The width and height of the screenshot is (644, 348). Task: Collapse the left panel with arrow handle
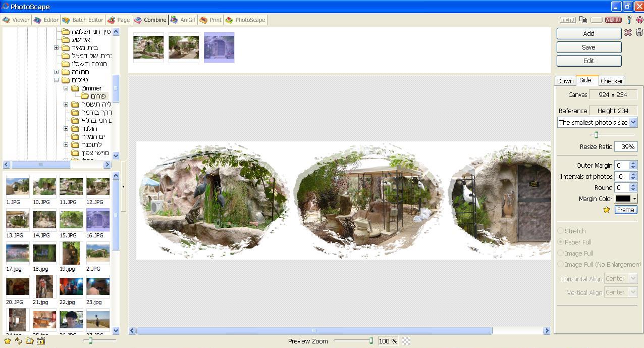click(x=124, y=186)
